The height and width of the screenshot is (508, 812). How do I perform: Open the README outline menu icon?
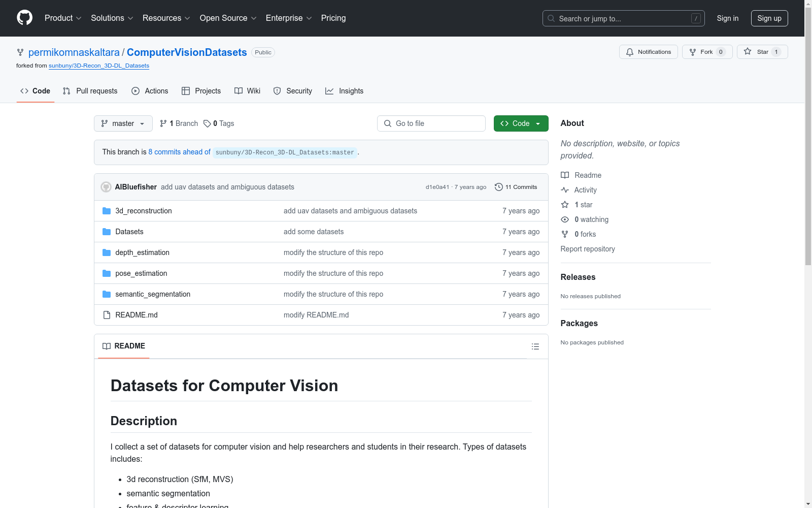[x=535, y=346]
